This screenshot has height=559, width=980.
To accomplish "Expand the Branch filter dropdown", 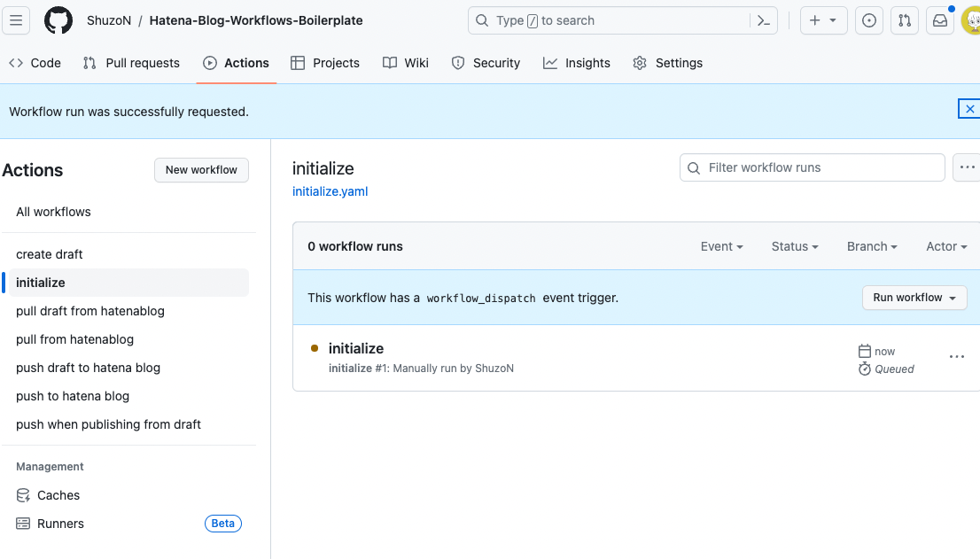I will tap(872, 246).
